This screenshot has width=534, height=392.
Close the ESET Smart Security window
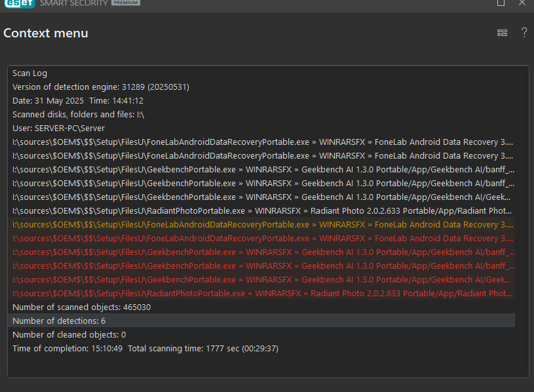[522, 3]
